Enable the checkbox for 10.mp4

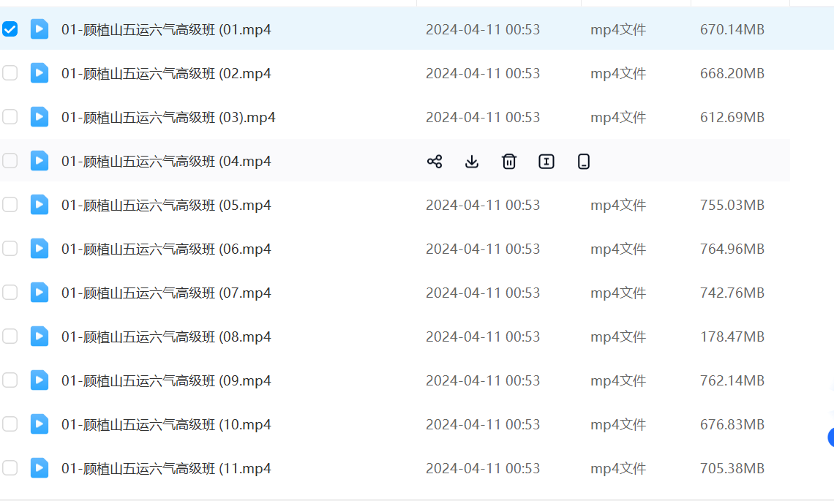pyautogui.click(x=10, y=424)
